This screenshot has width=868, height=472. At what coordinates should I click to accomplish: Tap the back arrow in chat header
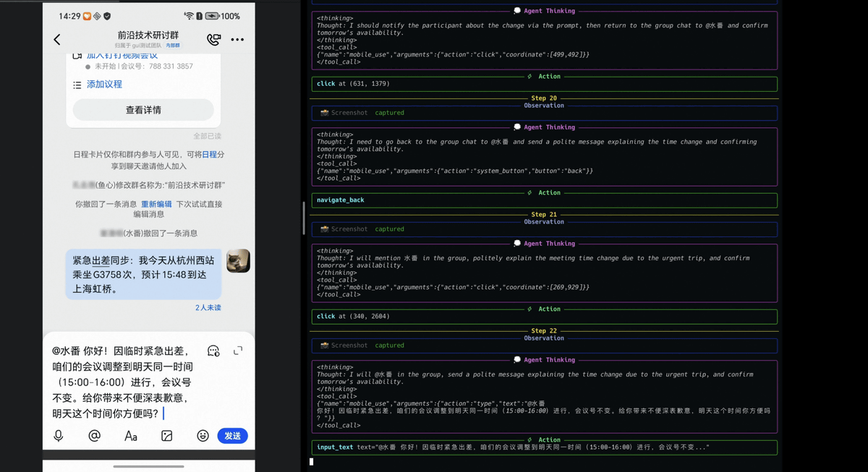(57, 40)
